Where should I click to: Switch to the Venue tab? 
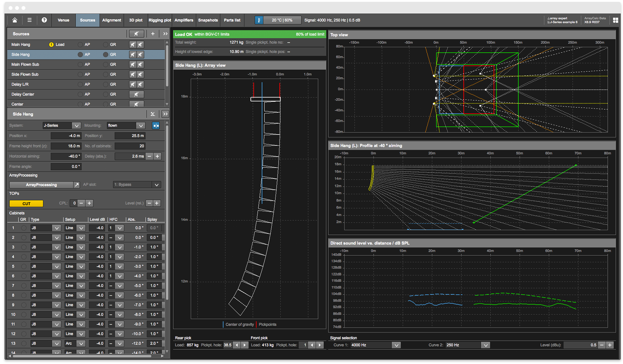point(63,20)
